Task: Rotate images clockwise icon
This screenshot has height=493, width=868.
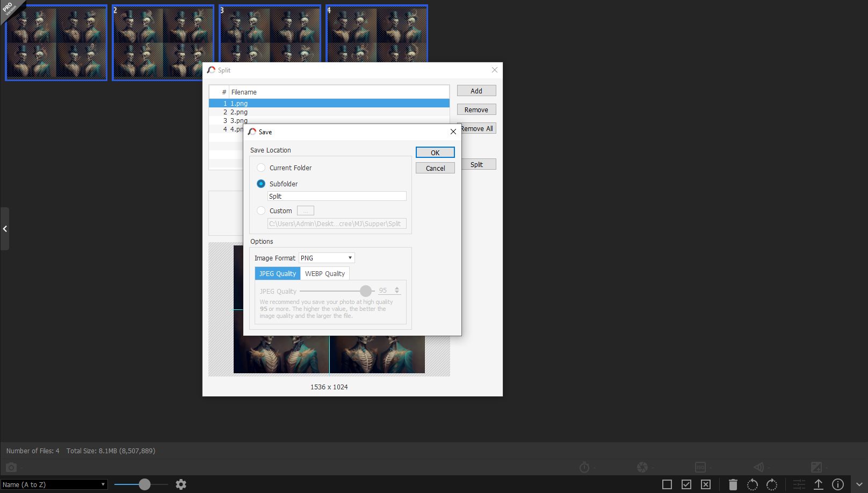Action: [772, 484]
